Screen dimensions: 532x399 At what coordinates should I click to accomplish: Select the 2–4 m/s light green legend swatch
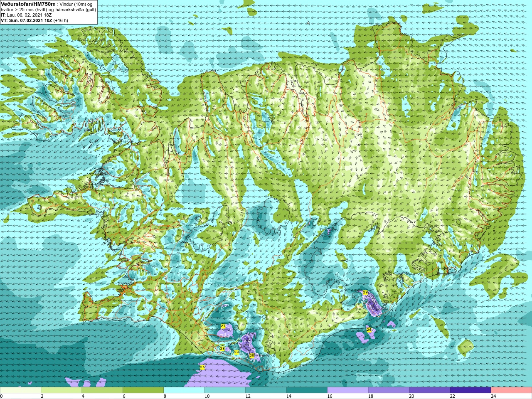[61, 390]
